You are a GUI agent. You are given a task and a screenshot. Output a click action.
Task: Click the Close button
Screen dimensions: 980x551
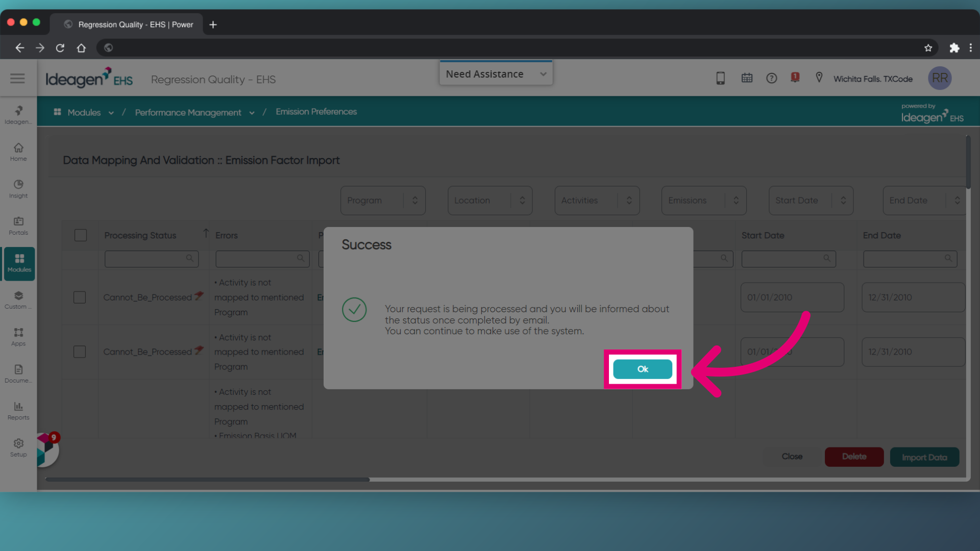(x=792, y=457)
